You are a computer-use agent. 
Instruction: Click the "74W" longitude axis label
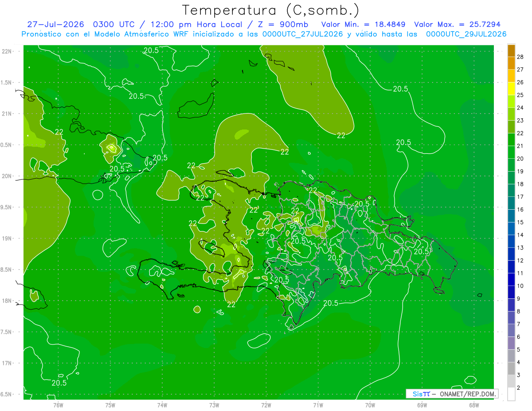(x=162, y=405)
